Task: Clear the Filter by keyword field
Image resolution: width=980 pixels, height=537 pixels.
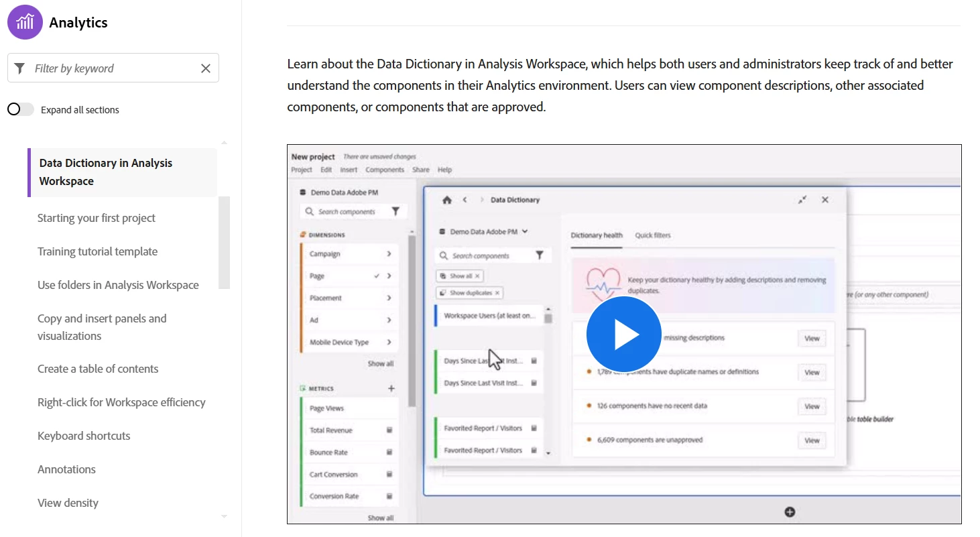Action: [x=206, y=68]
